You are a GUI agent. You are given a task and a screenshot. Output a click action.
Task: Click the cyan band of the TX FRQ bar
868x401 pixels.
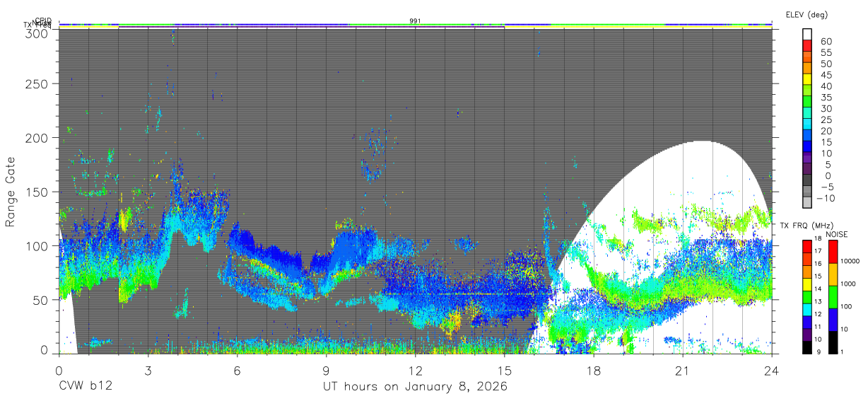807,310
